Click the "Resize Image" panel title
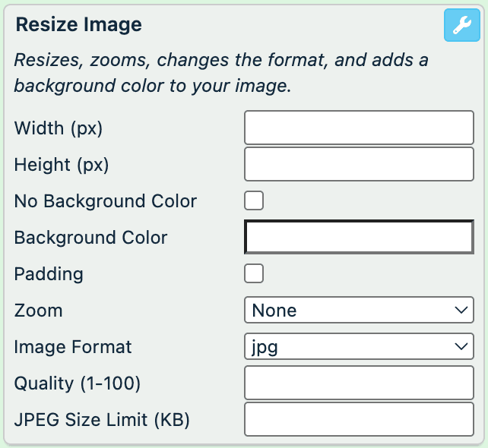 tap(79, 24)
